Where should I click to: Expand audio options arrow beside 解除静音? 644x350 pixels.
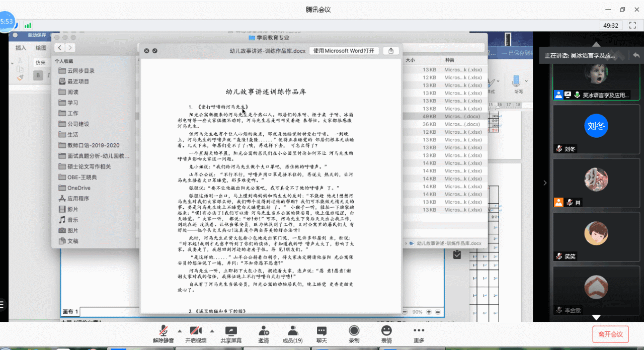click(180, 331)
